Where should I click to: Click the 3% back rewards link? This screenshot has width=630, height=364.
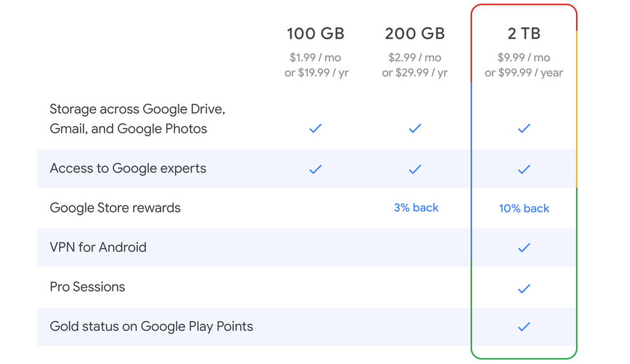(x=416, y=207)
